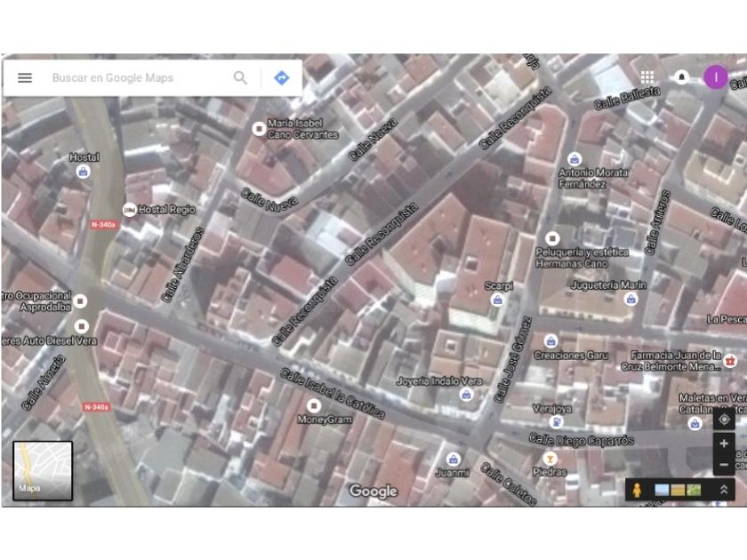This screenshot has width=747, height=560.
Task: Open the blue imagery thumbnail beside the pegman
Action: 662,490
